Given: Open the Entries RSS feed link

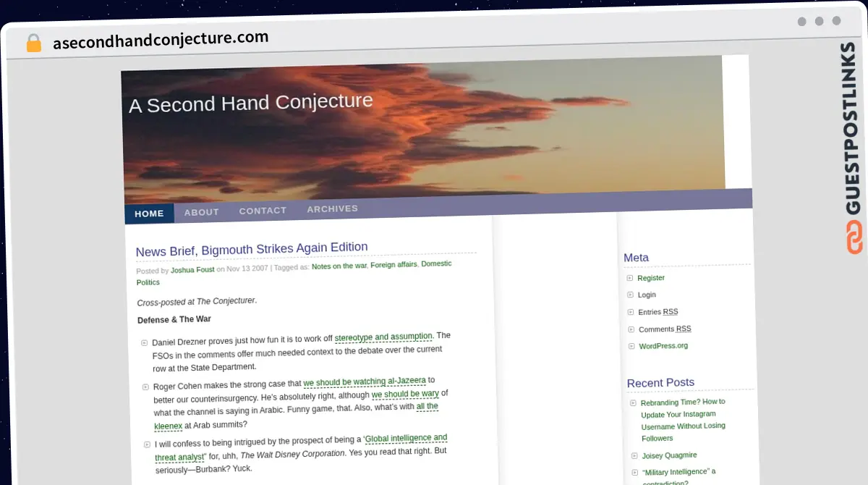Looking at the screenshot, I should point(658,312).
